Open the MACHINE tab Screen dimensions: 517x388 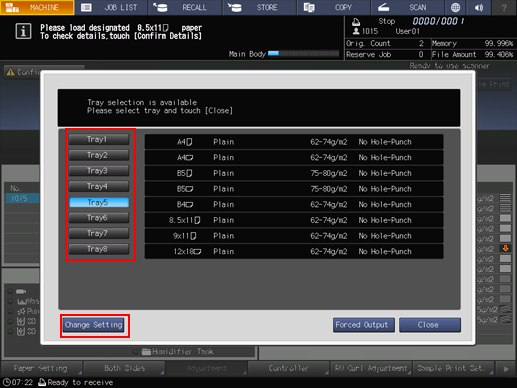[x=37, y=7]
